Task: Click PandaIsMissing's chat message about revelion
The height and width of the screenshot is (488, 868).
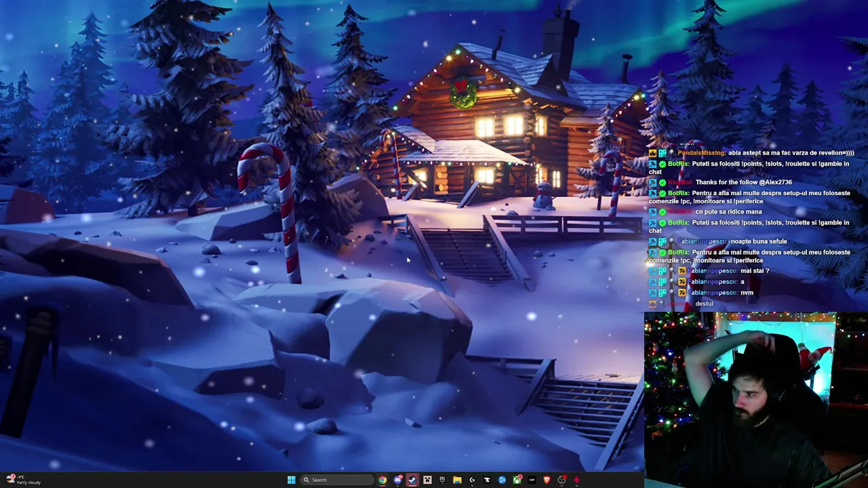Action: pos(791,152)
